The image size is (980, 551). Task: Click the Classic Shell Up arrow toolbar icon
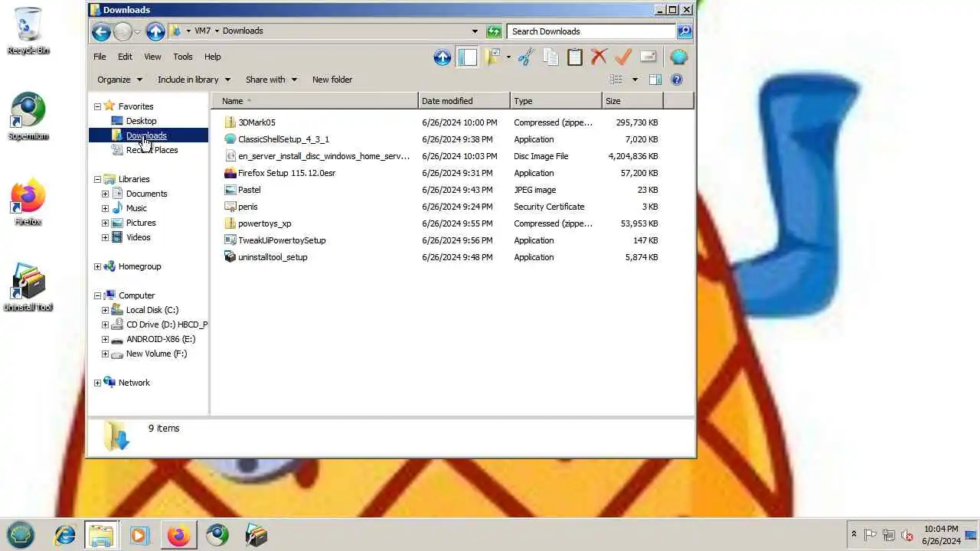pyautogui.click(x=443, y=57)
